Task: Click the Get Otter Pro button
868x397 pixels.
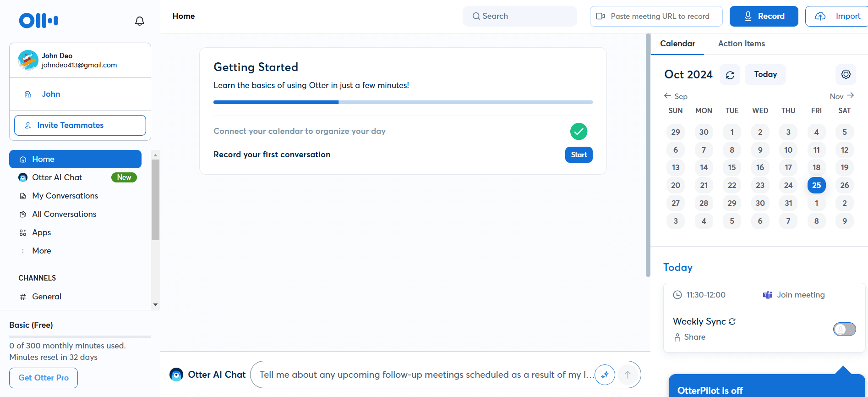Action: click(44, 378)
